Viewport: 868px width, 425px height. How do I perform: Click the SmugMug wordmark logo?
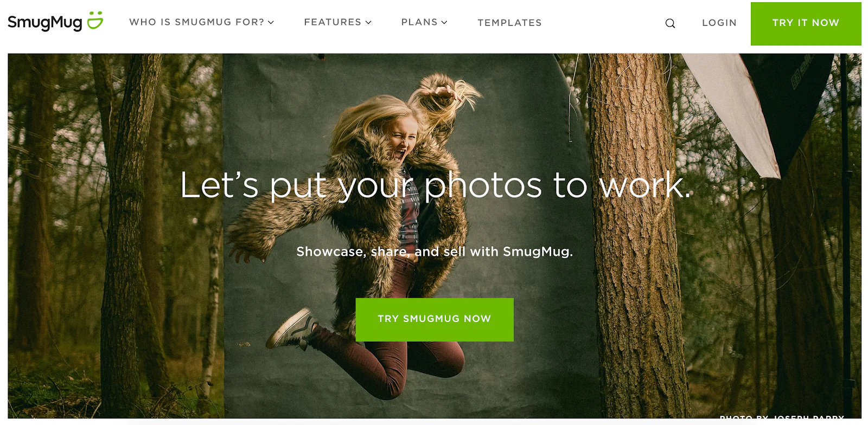(x=45, y=23)
